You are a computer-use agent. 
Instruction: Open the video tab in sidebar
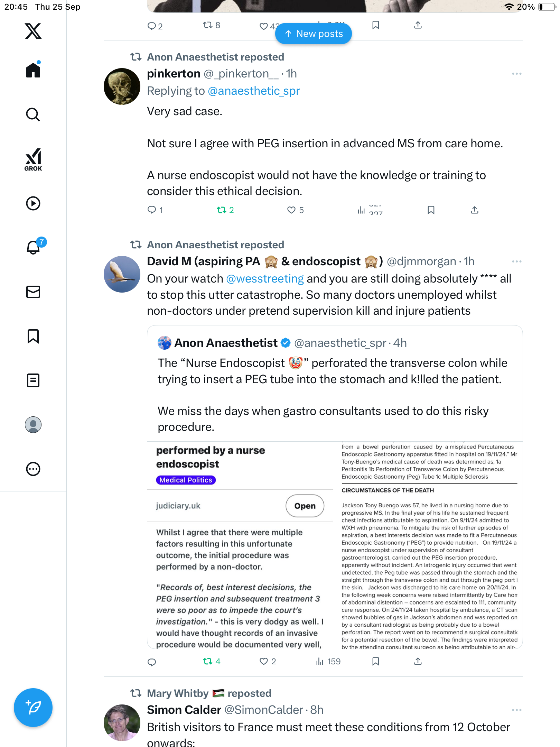33,203
